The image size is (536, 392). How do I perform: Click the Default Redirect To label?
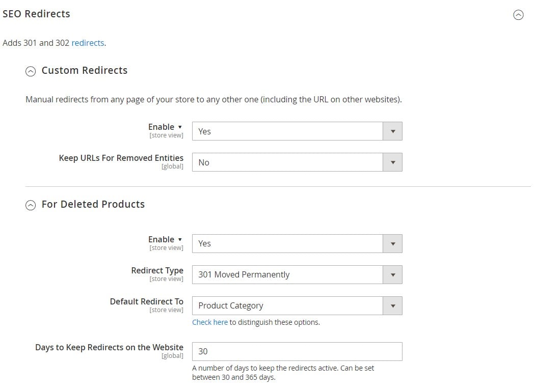pyautogui.click(x=147, y=301)
